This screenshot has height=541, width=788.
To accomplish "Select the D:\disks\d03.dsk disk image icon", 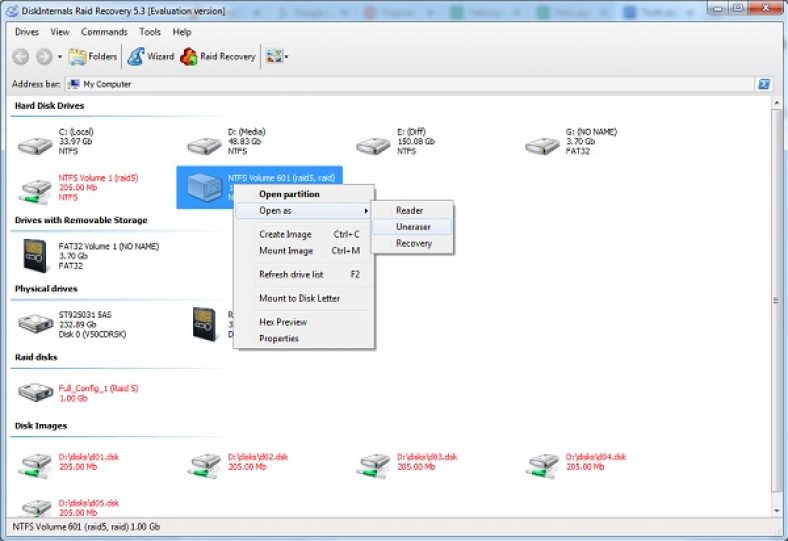I will coord(373,465).
